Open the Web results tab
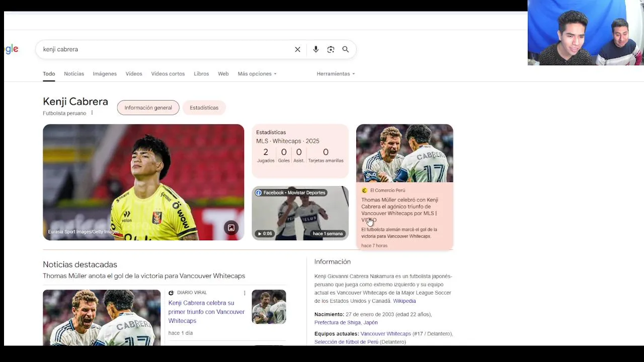This screenshot has width=644, height=362. 223,74
